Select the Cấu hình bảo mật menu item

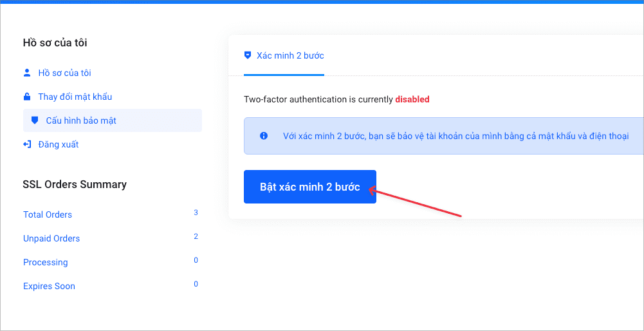pos(81,120)
